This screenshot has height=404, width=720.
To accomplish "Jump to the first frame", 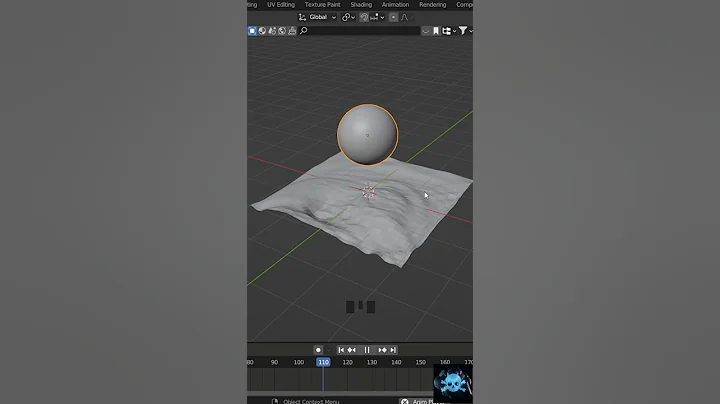I will coord(341,350).
